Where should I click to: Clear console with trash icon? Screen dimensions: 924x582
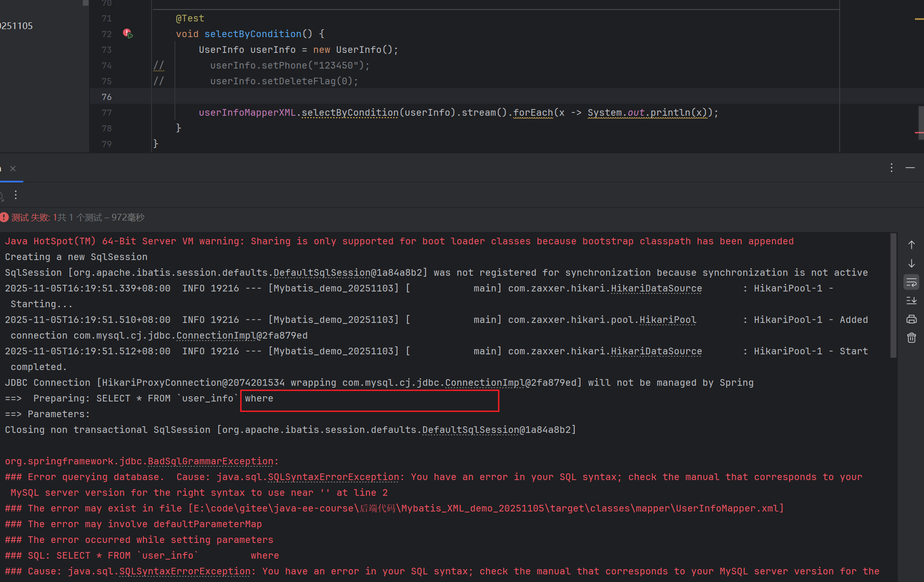click(911, 338)
